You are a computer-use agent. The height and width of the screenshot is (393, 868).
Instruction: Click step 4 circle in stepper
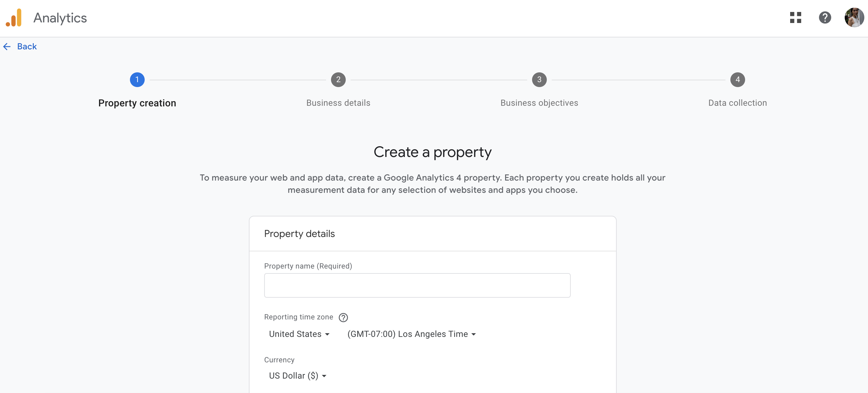tap(737, 80)
